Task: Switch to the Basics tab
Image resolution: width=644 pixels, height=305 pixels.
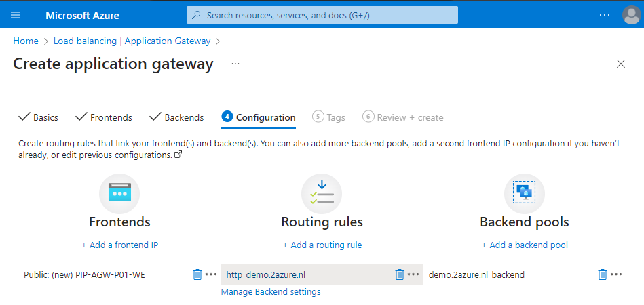Action: 39,118
